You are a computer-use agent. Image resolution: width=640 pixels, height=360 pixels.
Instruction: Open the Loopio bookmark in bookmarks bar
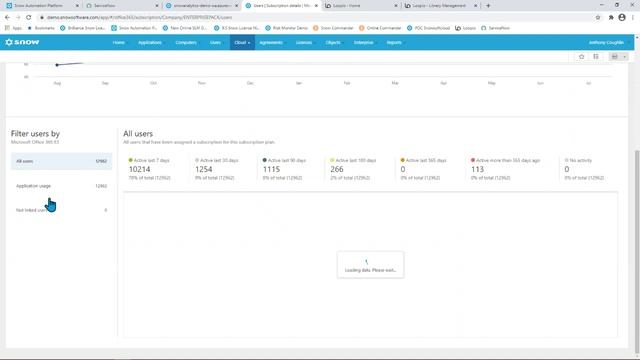click(x=466, y=28)
